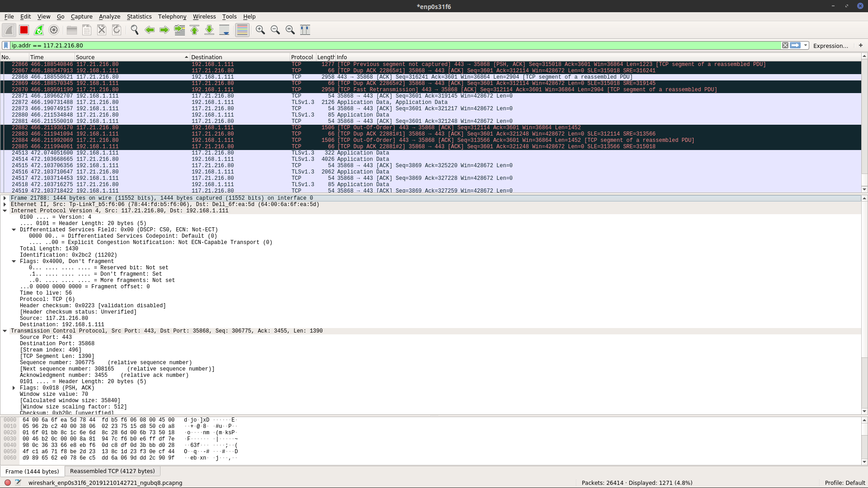Open recent display filters dropdown
The height and width of the screenshot is (488, 868).
[x=806, y=45]
